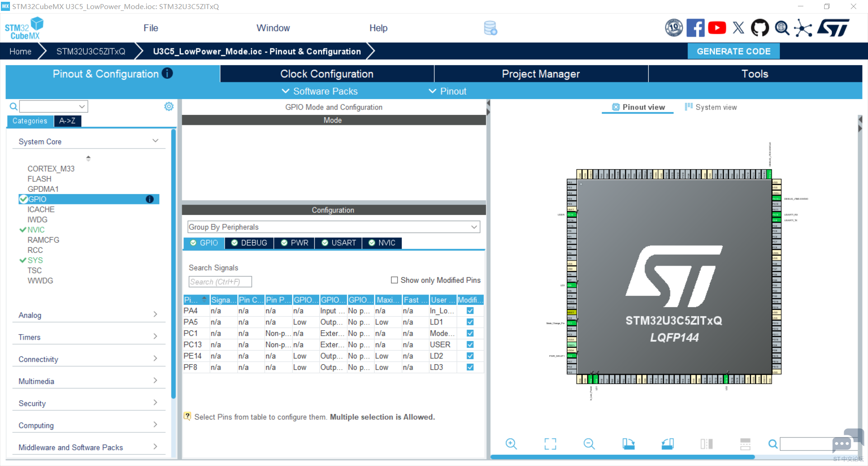Viewport: 868px width, 466px height.
Task: Toggle the Modified checkbox for PF8
Action: click(470, 367)
